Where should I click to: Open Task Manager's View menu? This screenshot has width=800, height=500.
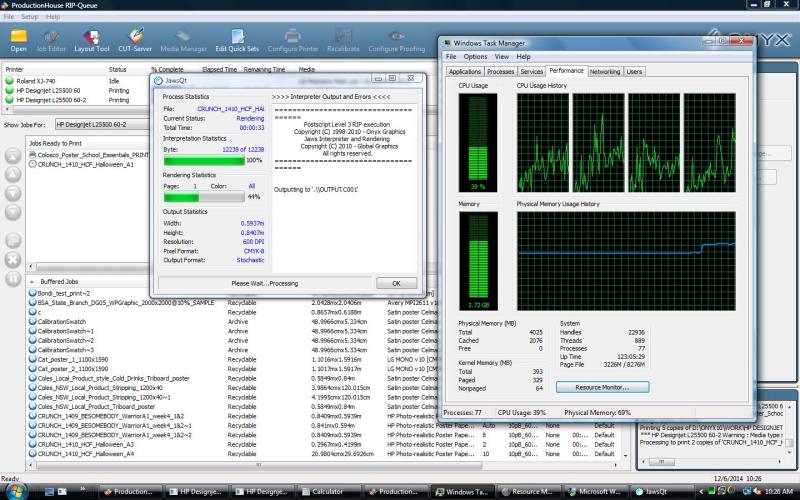tap(502, 57)
